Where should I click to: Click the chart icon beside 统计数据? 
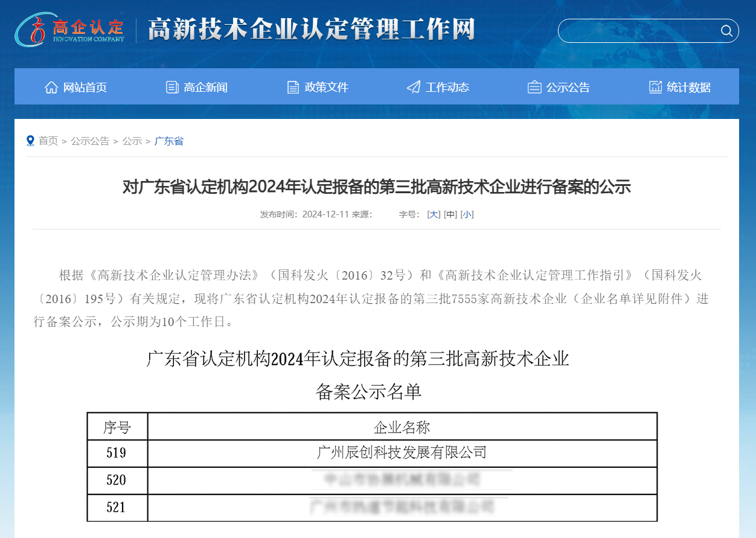tap(655, 87)
